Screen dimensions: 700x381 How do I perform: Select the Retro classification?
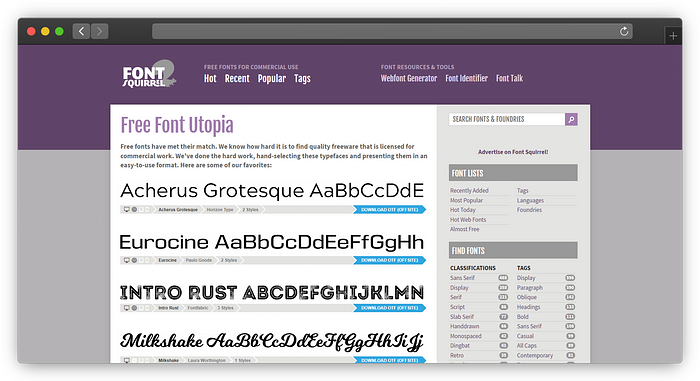tap(457, 356)
